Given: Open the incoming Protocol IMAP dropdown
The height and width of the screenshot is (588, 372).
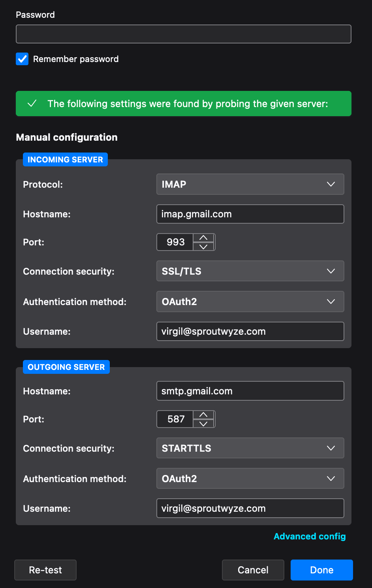Looking at the screenshot, I should click(x=250, y=184).
